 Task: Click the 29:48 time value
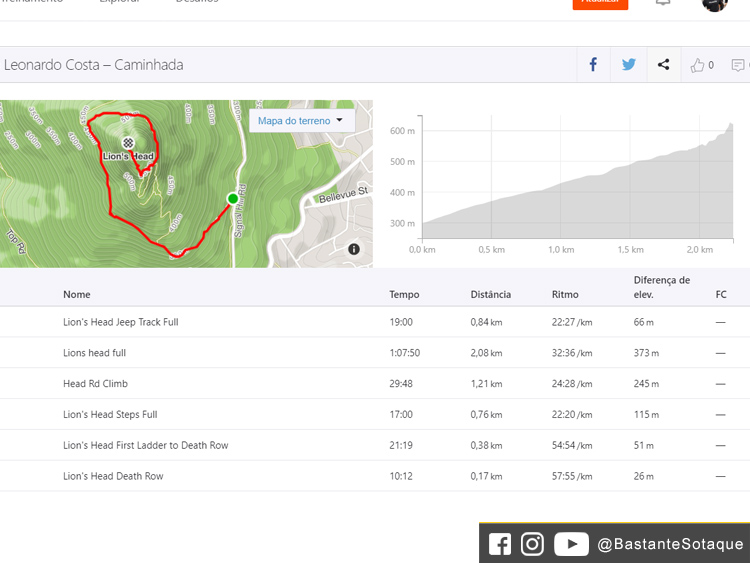click(401, 384)
